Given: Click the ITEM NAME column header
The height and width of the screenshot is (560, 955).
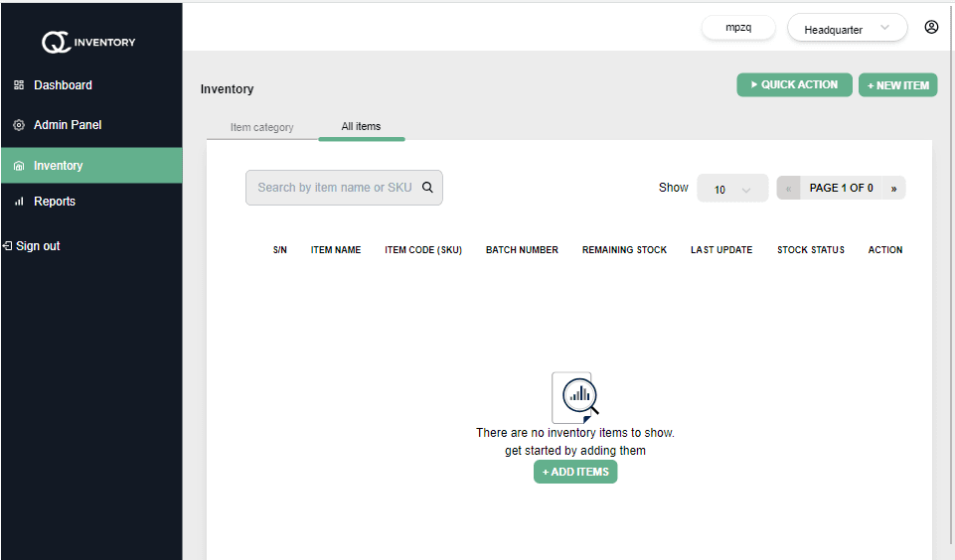Looking at the screenshot, I should click(336, 249).
